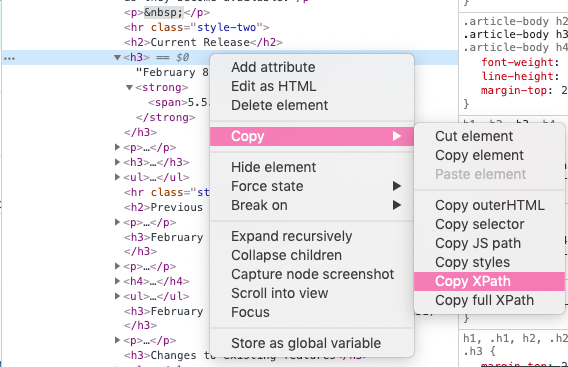Screen dimensions: 568x367
Task: Select Edit as HTML option
Action: tap(312, 86)
